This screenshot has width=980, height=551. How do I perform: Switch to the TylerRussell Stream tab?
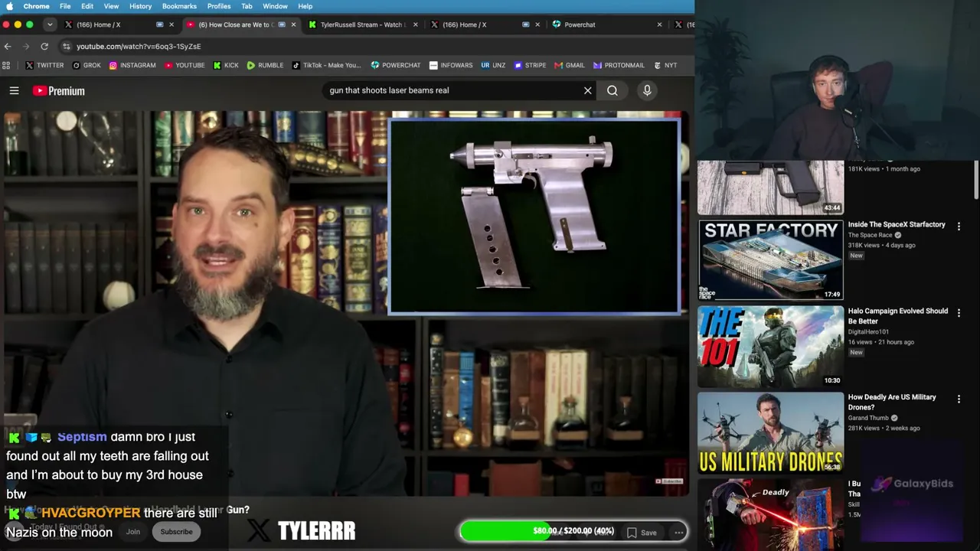pos(363,24)
